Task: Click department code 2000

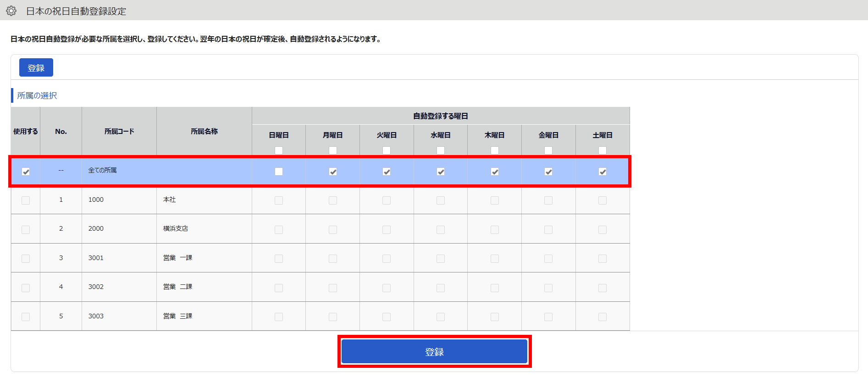Action: 96,228
